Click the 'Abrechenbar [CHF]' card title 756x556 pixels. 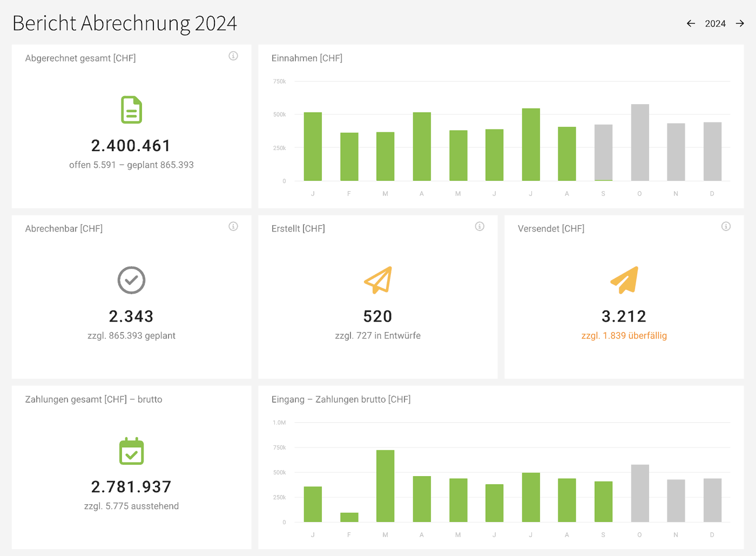click(64, 229)
